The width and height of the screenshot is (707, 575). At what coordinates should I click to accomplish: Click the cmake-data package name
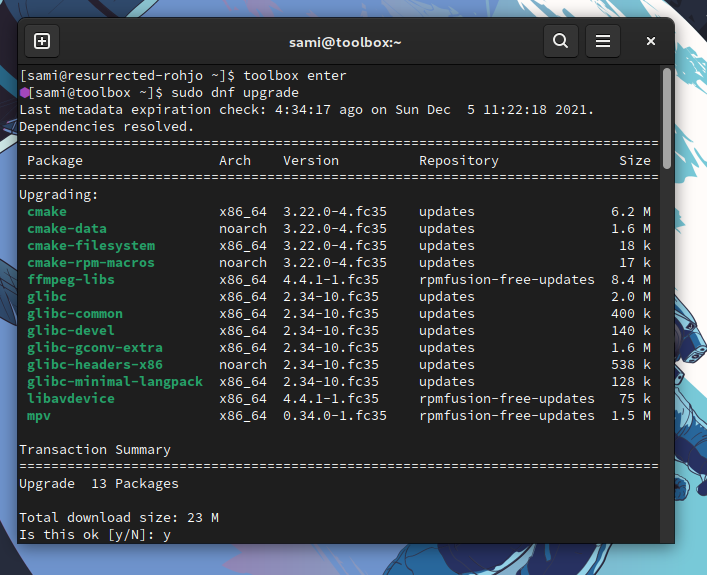67,229
